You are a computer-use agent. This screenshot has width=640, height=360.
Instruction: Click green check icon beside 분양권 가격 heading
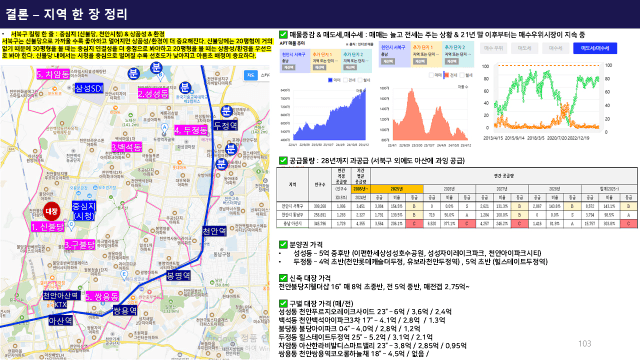(x=283, y=244)
